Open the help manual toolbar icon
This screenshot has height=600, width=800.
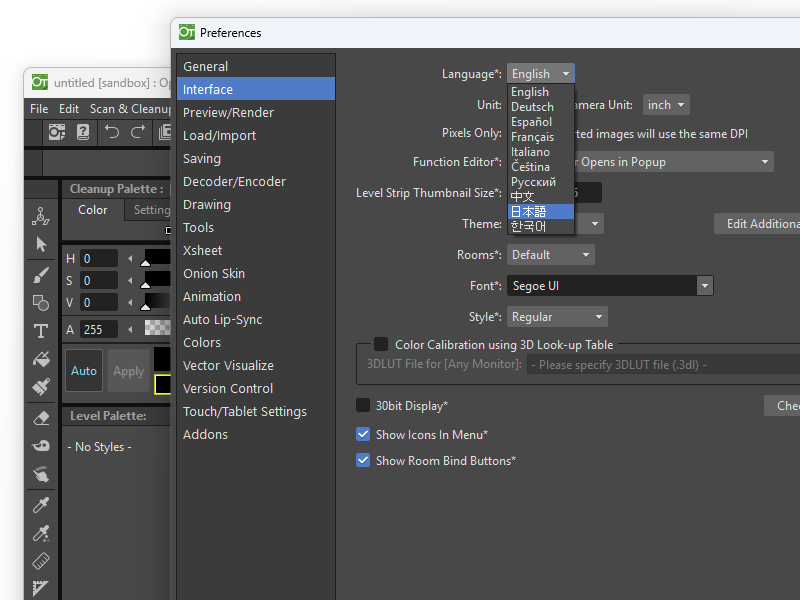(83, 133)
